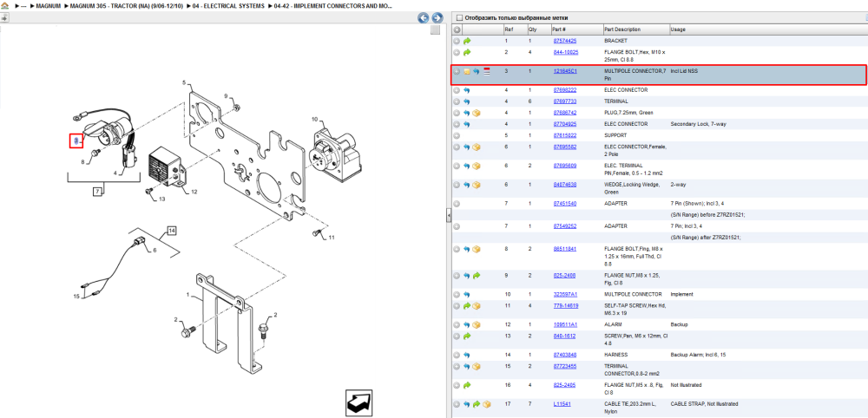The width and height of the screenshot is (868, 418).
Task: Click green arrow icon for part 825-2408
Action: click(x=477, y=276)
